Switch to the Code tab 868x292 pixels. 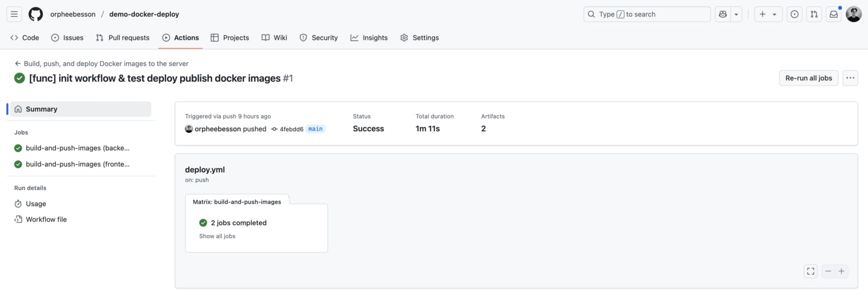[24, 37]
